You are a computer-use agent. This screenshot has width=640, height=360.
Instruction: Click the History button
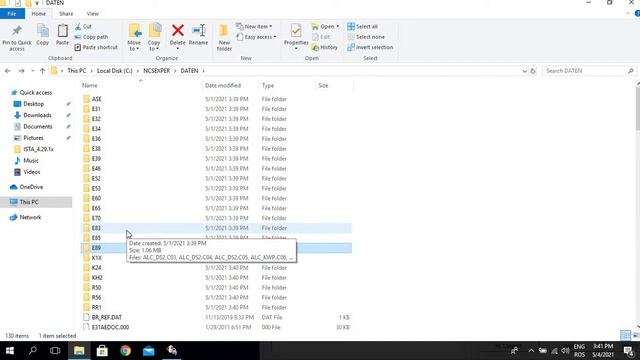click(x=325, y=47)
